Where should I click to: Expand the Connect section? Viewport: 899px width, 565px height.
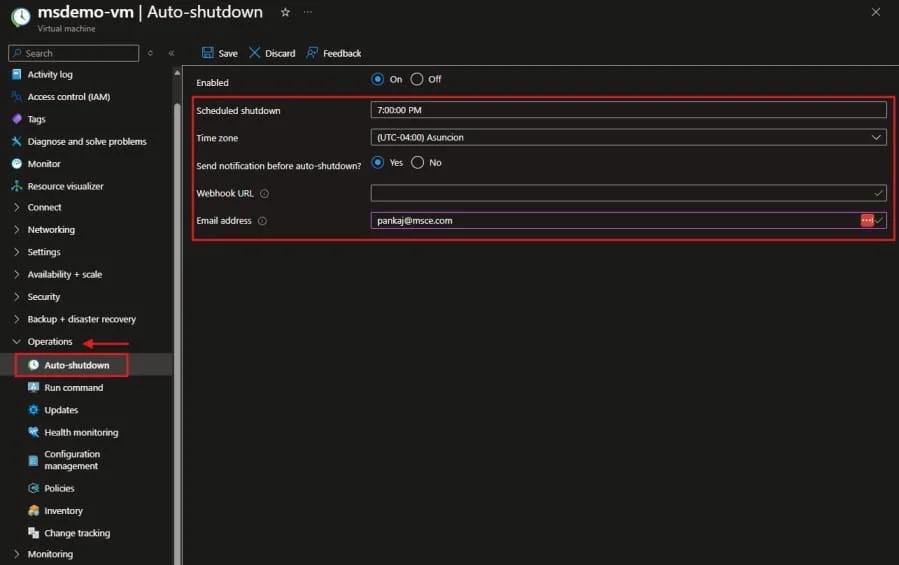17,207
